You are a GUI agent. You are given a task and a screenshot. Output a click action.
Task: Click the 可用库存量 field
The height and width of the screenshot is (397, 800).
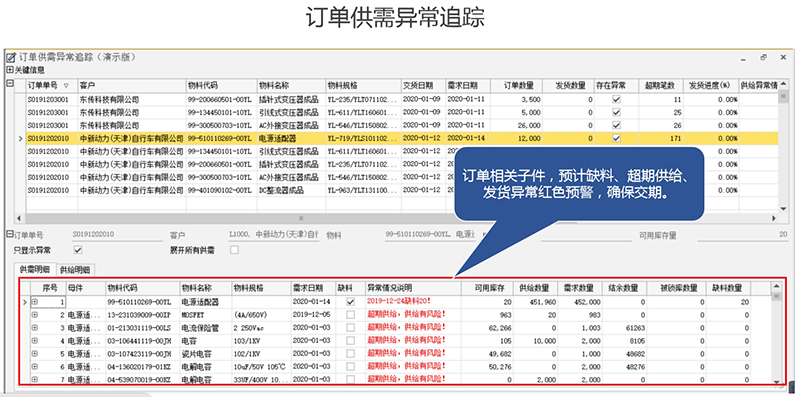coord(742,235)
